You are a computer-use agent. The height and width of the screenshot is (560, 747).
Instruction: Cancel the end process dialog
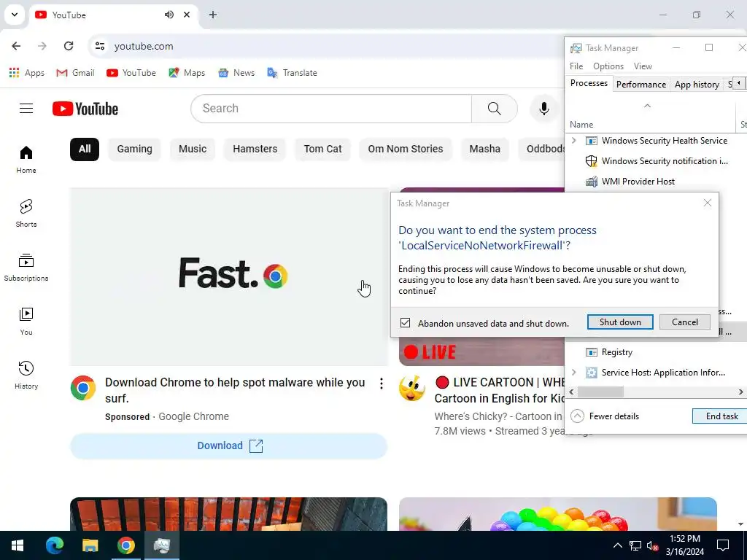[684, 322]
